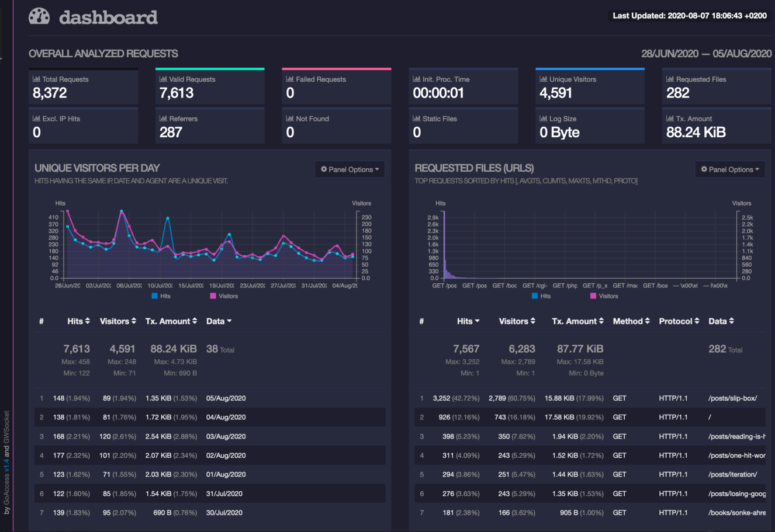Click the /posts/one-hit-wor URL entry
The image size is (775, 532).
click(x=737, y=455)
